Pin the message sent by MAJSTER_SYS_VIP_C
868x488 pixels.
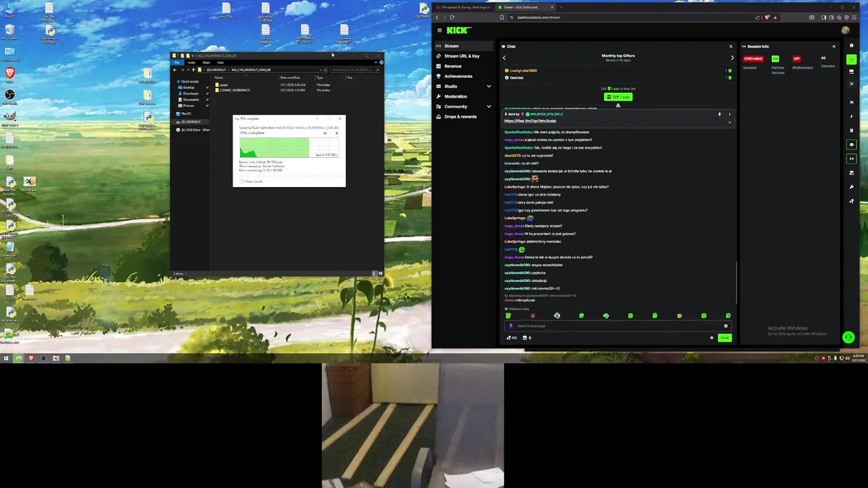719,114
